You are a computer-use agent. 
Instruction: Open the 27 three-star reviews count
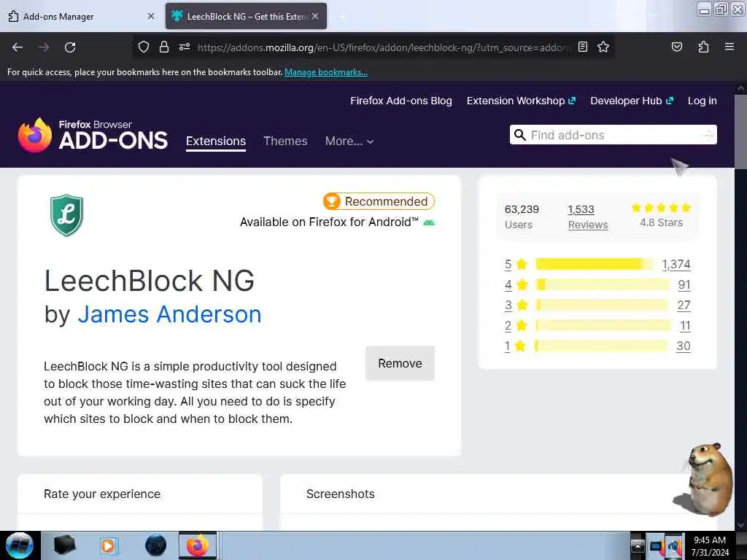point(684,306)
